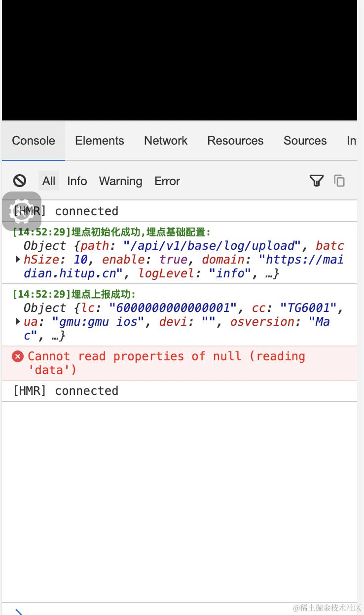The image size is (364, 615).
Task: Click the blue console prompt chevron
Action: tap(18, 612)
